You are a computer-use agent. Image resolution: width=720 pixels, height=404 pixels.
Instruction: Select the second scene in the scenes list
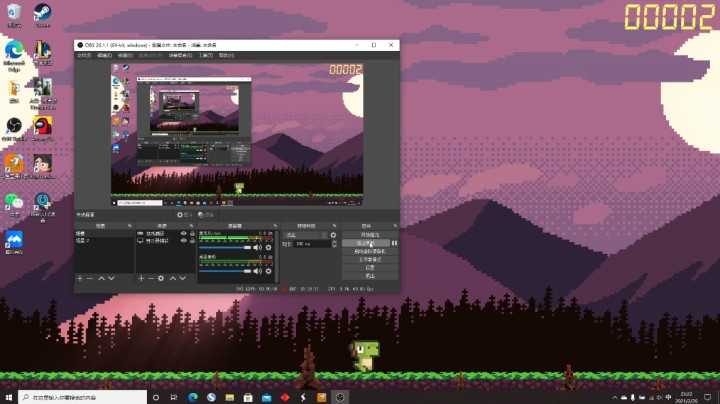click(104, 240)
